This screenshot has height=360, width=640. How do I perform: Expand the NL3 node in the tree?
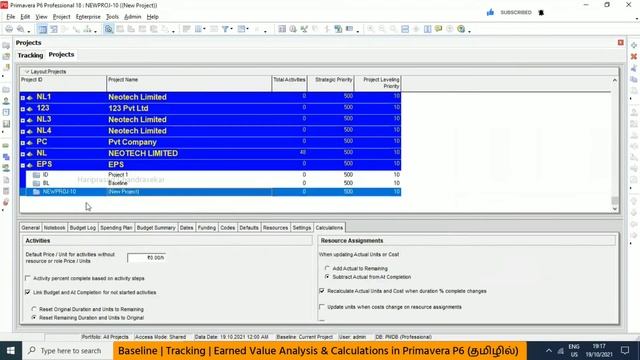(x=23, y=120)
